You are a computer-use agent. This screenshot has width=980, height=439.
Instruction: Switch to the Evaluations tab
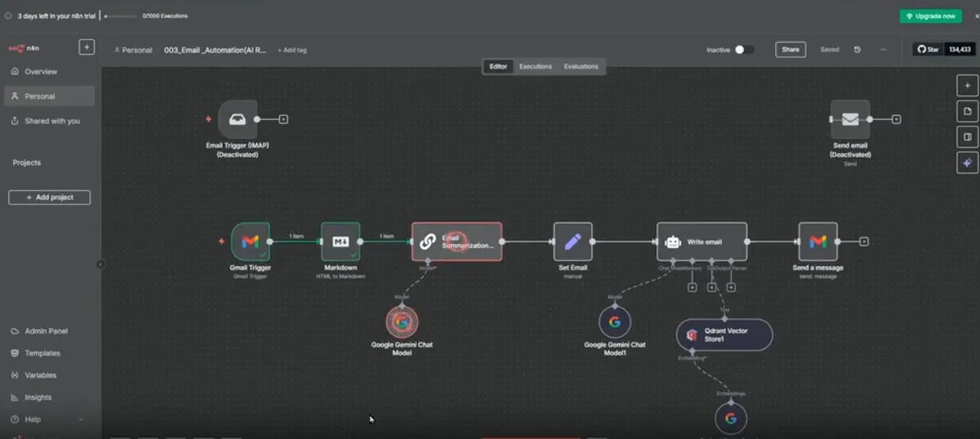coord(581,66)
